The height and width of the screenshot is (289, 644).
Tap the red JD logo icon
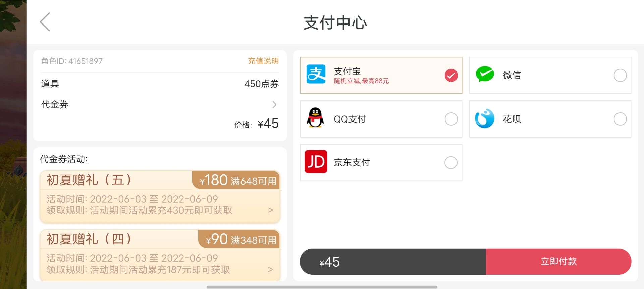click(316, 161)
